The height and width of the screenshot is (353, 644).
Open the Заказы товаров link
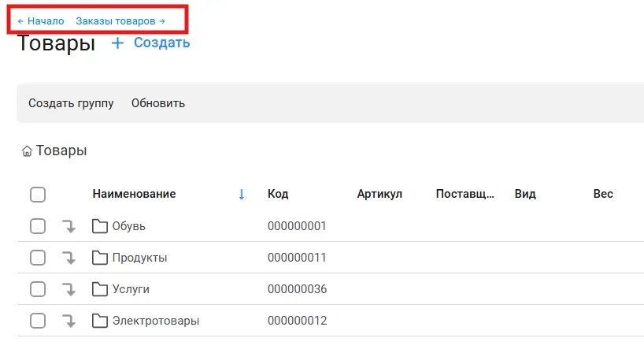(x=120, y=21)
